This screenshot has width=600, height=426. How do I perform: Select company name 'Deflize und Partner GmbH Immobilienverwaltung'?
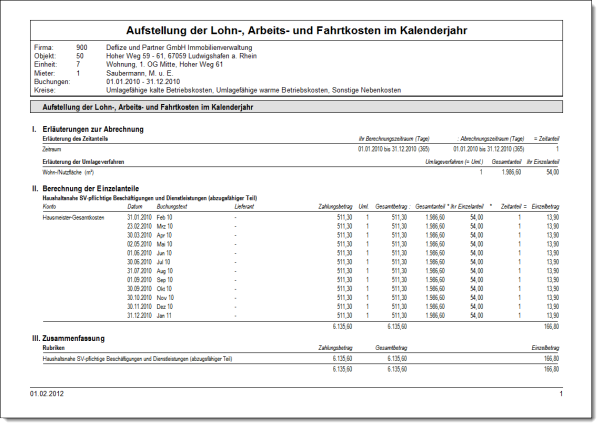tap(179, 47)
